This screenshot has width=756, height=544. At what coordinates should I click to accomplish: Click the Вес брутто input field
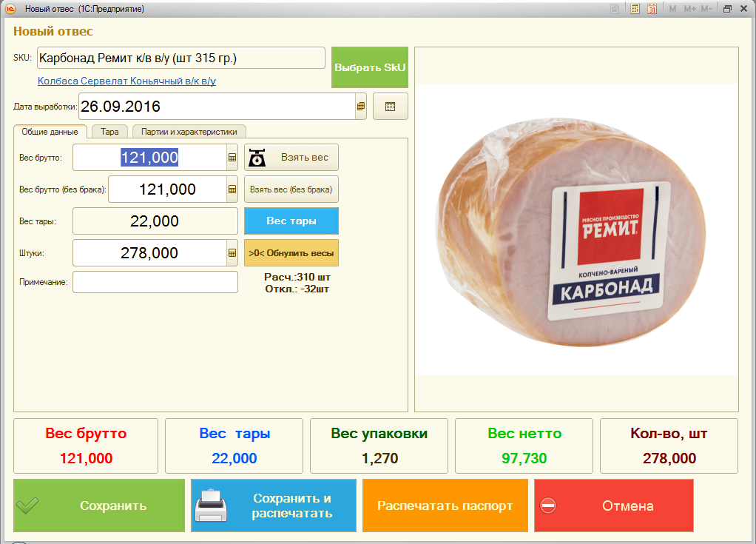click(149, 158)
